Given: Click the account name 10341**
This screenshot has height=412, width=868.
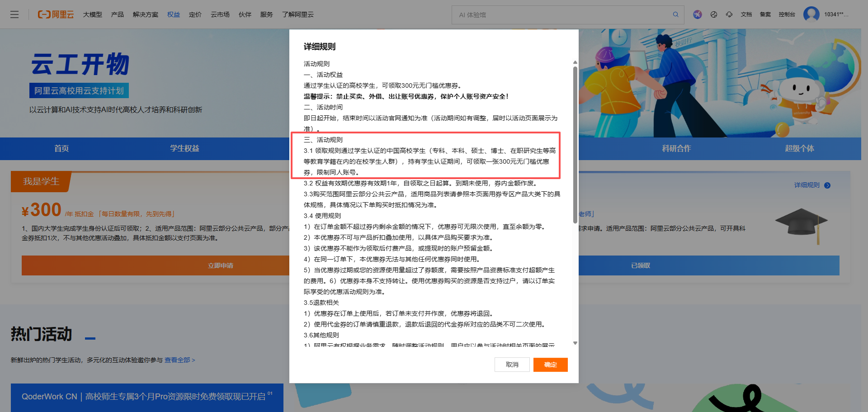Looking at the screenshot, I should 836,14.
